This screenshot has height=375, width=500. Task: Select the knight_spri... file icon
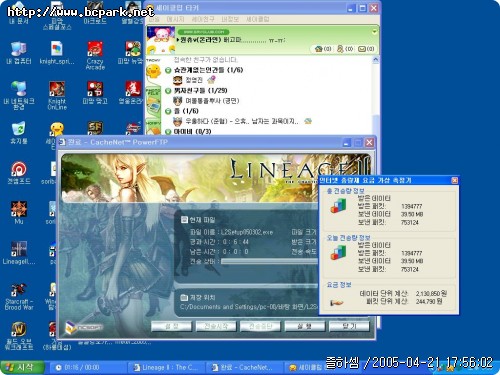coord(57,53)
